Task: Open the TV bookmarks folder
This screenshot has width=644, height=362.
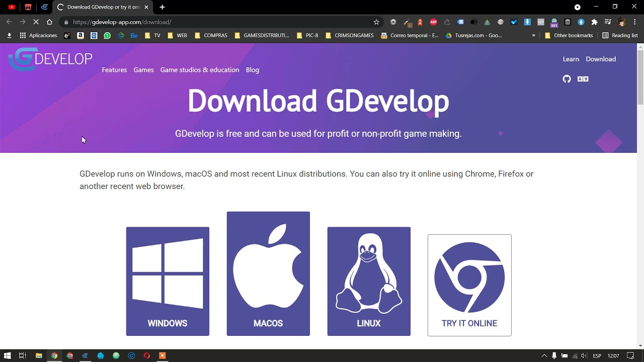Action: (152, 36)
